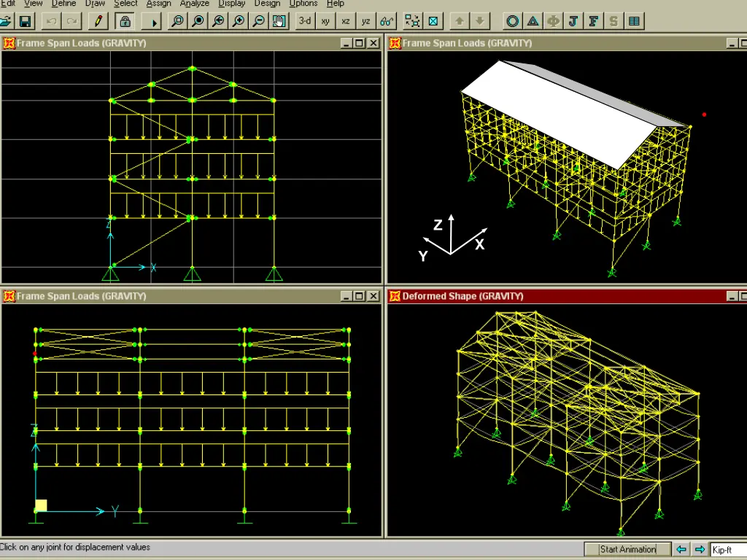Open the Kip-ft units dropdown

coord(728,549)
